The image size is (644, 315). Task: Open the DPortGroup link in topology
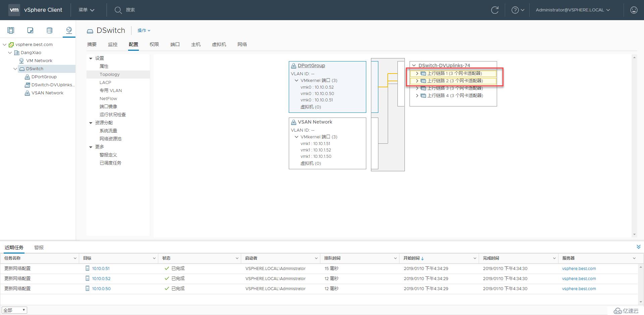(311, 66)
